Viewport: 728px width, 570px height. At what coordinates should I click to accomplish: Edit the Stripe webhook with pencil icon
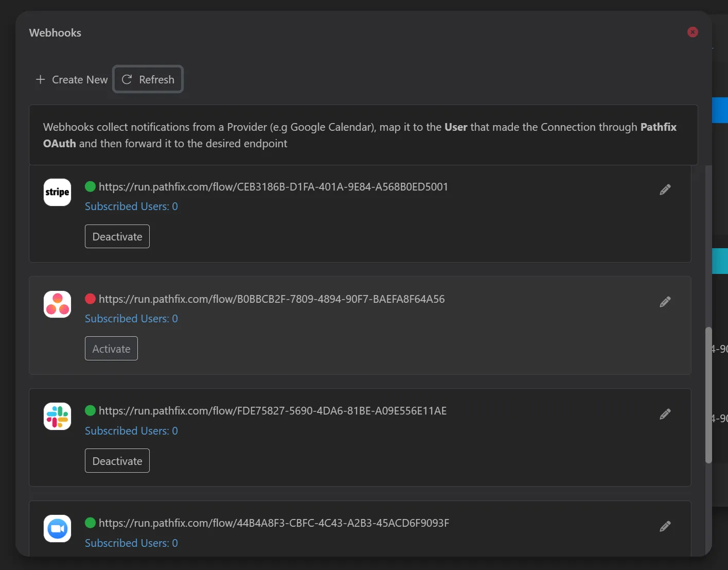[665, 190]
